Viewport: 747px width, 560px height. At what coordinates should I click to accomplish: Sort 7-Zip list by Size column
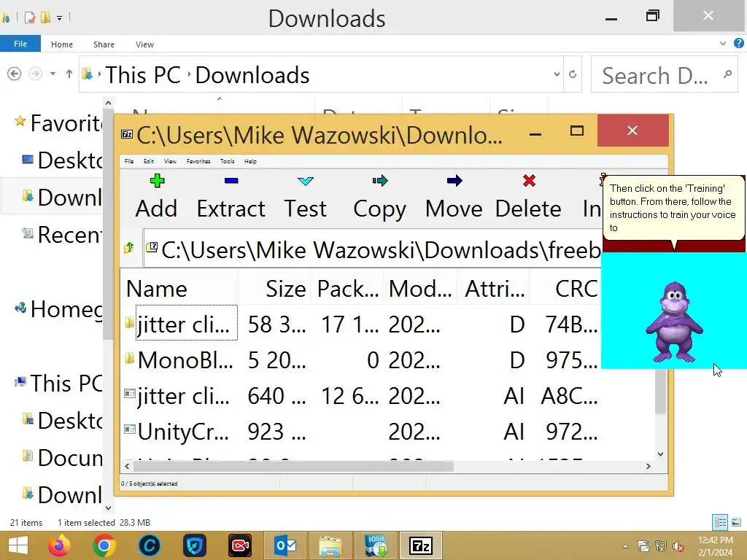click(274, 288)
